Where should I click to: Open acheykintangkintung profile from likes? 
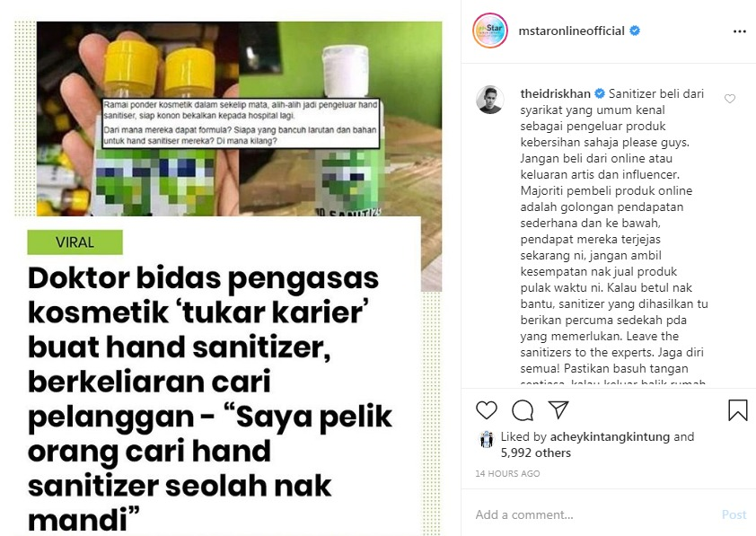[x=610, y=436]
